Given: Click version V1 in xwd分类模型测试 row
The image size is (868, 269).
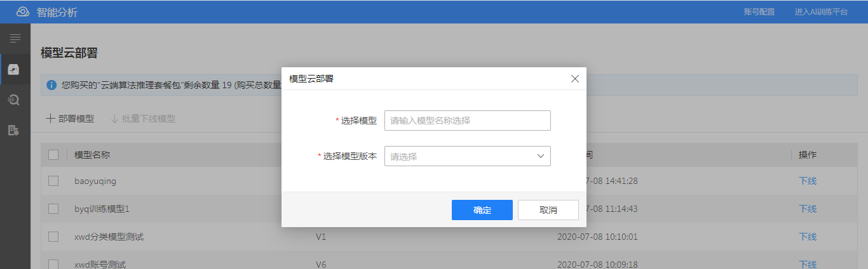Looking at the screenshot, I should pyautogui.click(x=321, y=237).
